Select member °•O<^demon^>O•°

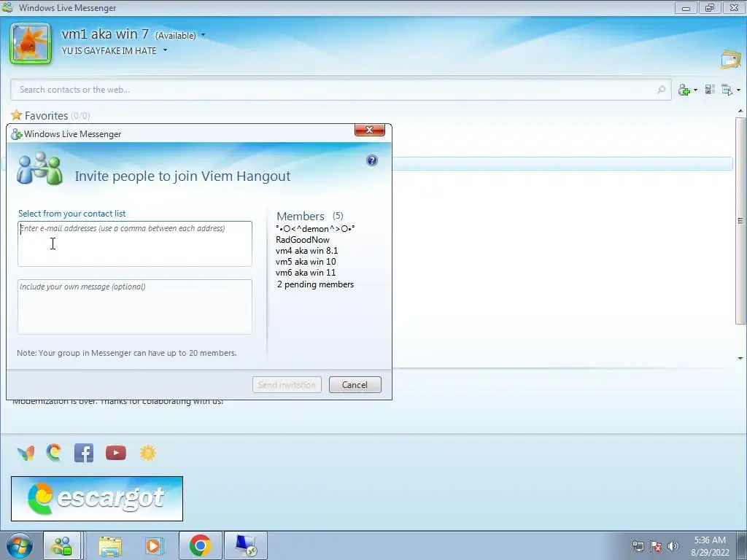point(315,228)
